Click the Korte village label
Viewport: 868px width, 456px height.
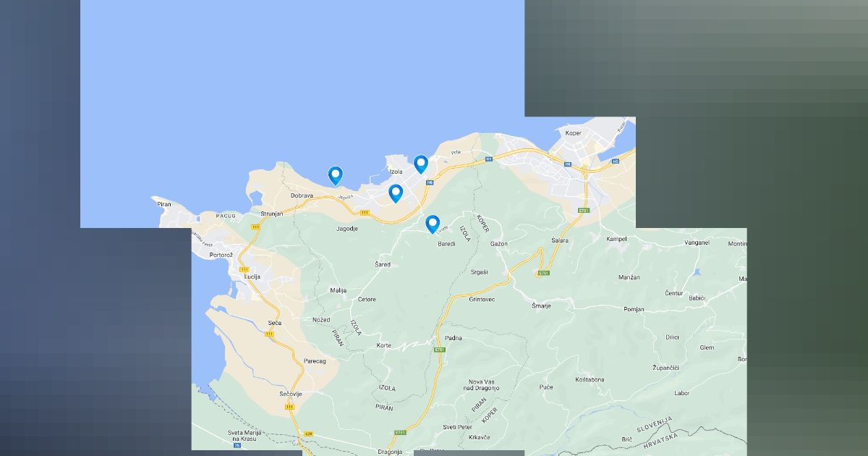coord(384,345)
